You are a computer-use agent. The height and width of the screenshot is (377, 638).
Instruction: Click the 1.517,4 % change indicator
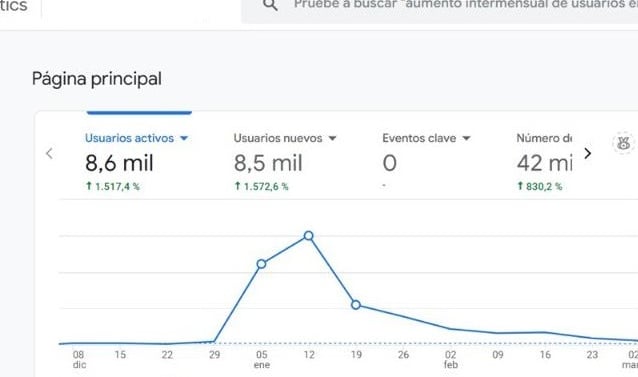[113, 186]
